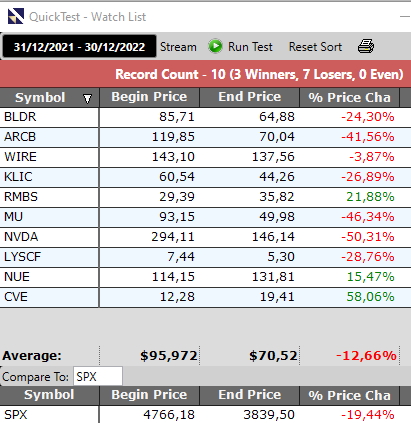Toggle the Symbol column sort arrow
This screenshot has height=423, width=411.
[87, 98]
